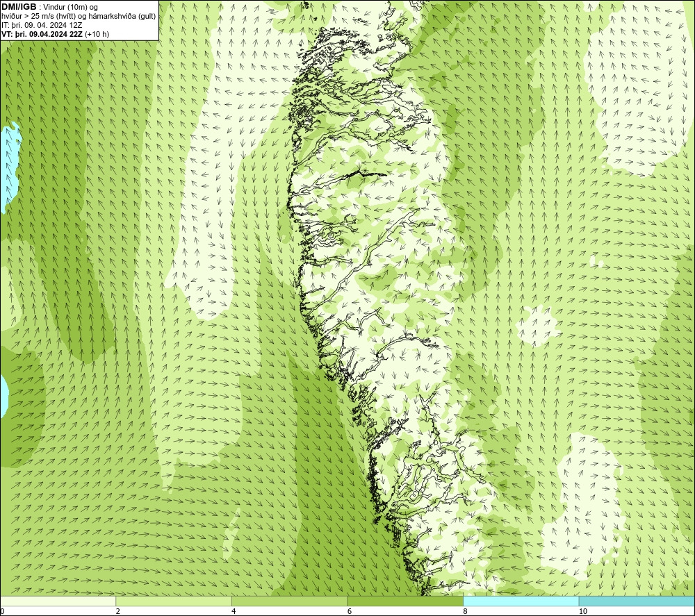Click the legend scale label '0'
Image resolution: width=695 pixels, height=616 pixels.
[2, 611]
